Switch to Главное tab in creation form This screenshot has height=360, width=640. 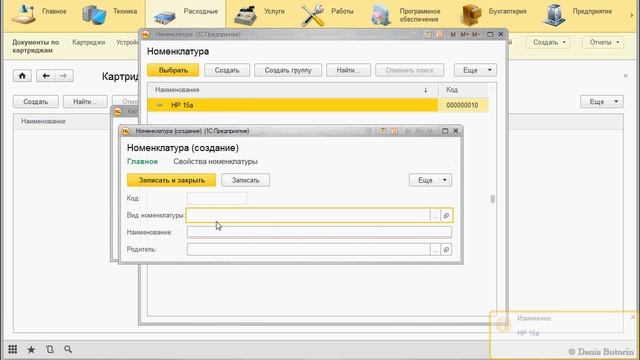pyautogui.click(x=142, y=162)
